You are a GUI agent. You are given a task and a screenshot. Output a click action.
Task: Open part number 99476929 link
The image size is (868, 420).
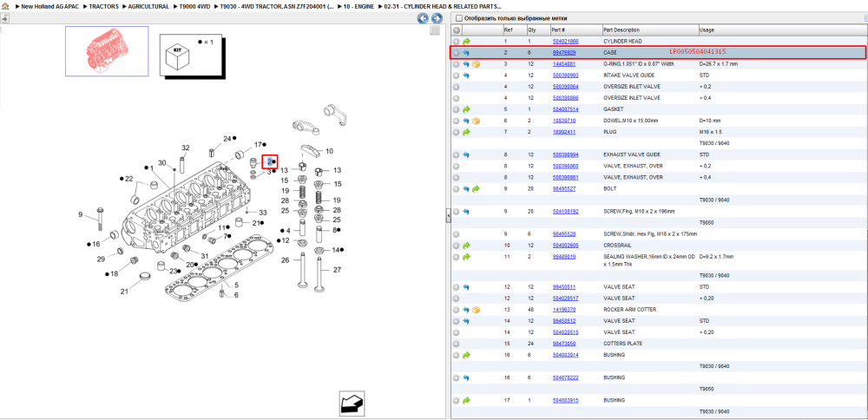point(564,53)
